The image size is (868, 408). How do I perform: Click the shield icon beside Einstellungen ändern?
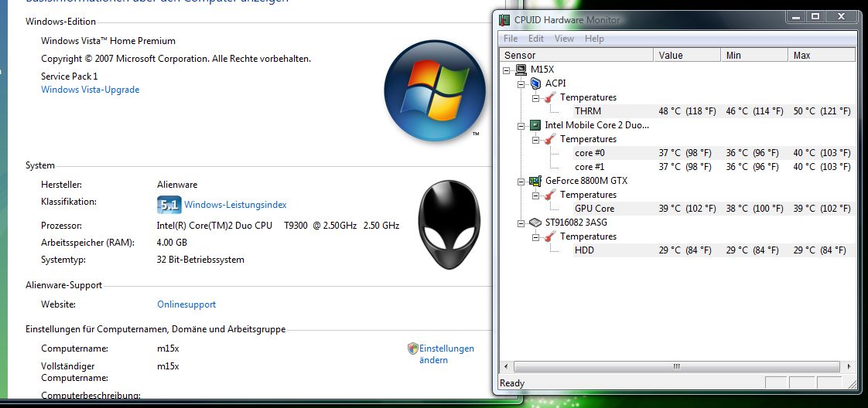pos(412,348)
